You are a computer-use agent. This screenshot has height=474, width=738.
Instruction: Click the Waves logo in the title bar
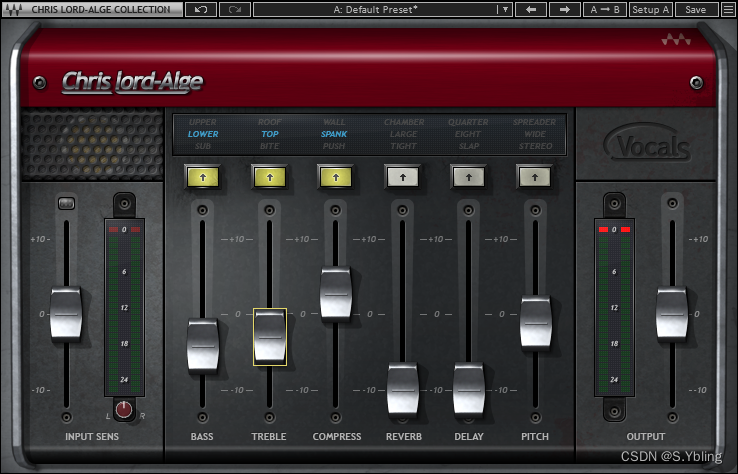click(13, 9)
